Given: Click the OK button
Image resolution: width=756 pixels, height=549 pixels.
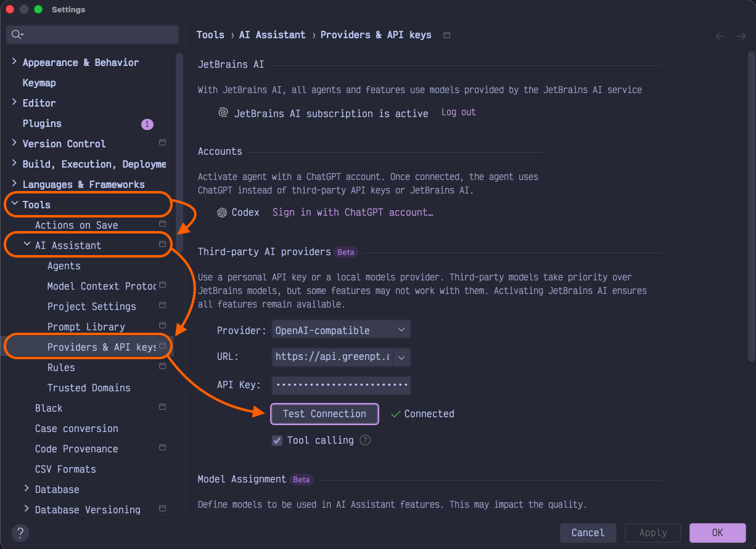Looking at the screenshot, I should [718, 532].
